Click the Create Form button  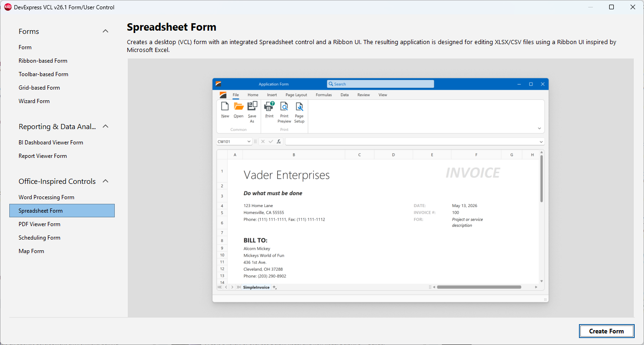tap(606, 331)
